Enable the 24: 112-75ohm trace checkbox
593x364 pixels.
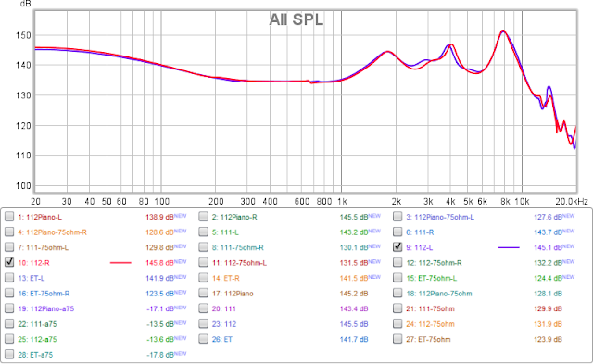pos(397,323)
